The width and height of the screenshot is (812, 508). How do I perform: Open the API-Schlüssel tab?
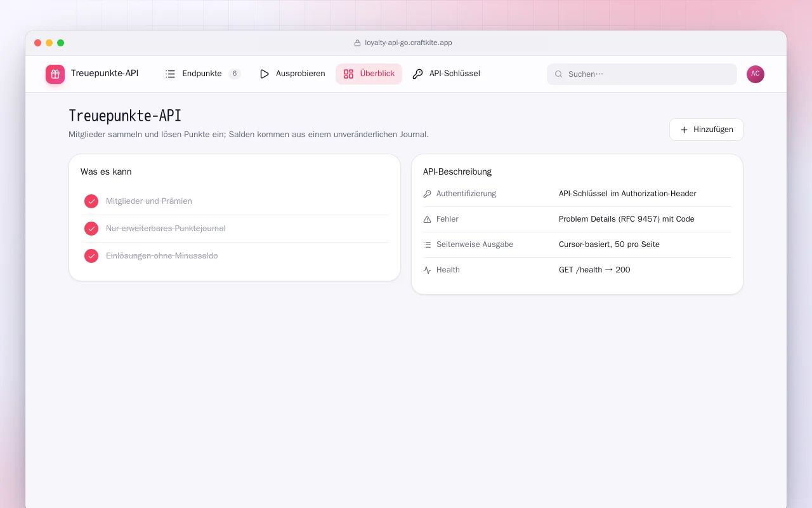coord(446,74)
